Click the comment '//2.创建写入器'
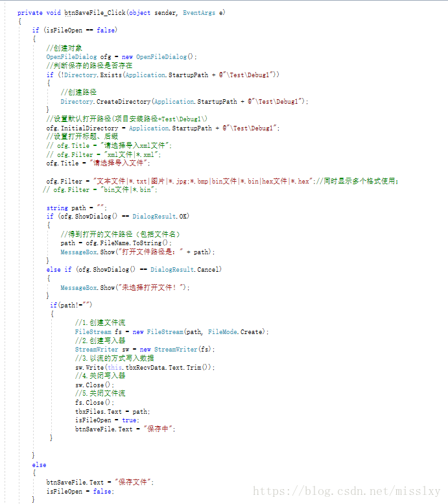The width and height of the screenshot is (448, 504). coord(100,341)
